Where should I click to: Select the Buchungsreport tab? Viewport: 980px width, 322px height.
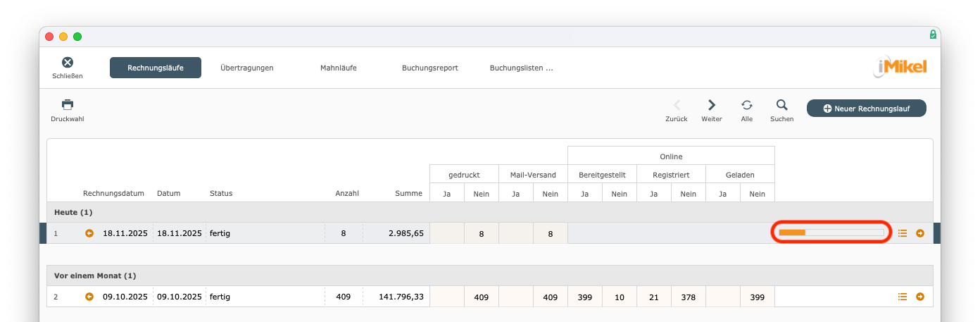coord(429,68)
